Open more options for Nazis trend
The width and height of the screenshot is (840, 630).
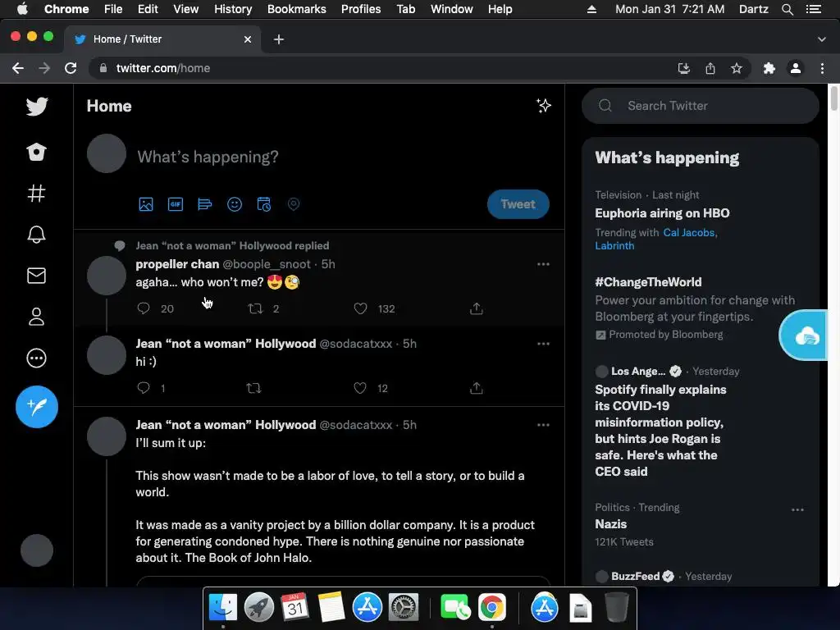tap(797, 510)
